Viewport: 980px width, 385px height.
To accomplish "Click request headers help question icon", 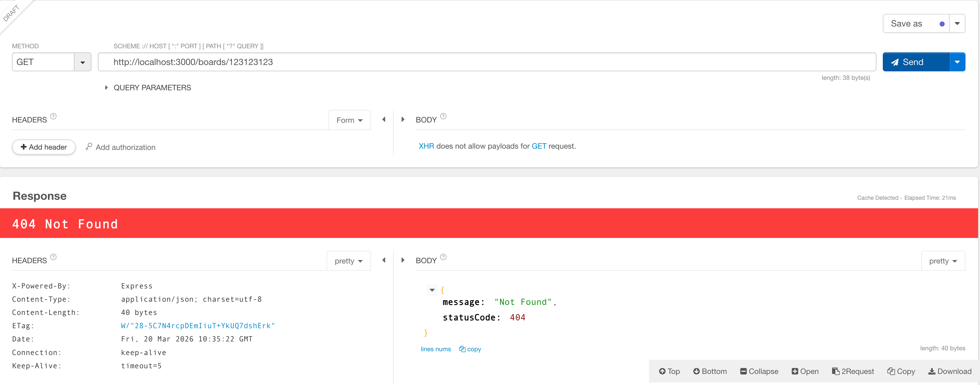I will coord(53,116).
